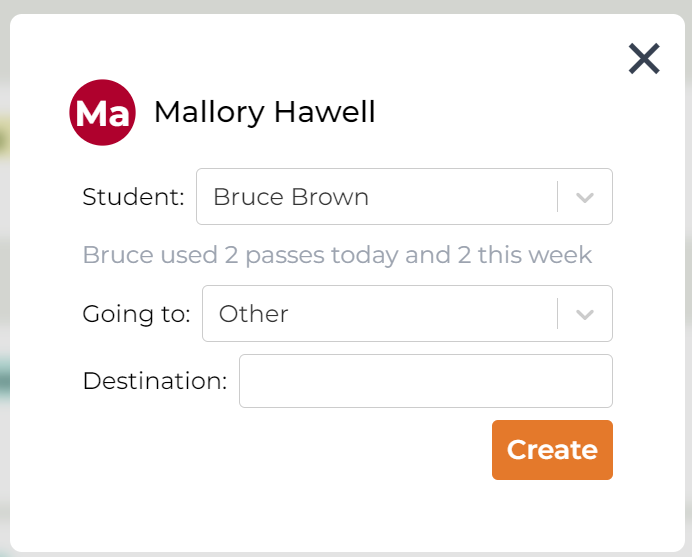The width and height of the screenshot is (692, 557).
Task: Click the "Going to:" field label
Action: coord(136,314)
